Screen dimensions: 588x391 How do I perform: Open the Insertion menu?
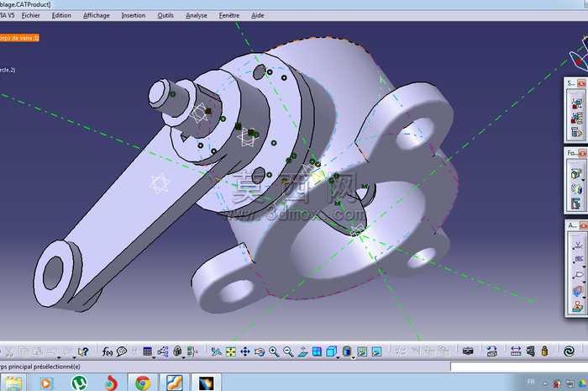134,15
